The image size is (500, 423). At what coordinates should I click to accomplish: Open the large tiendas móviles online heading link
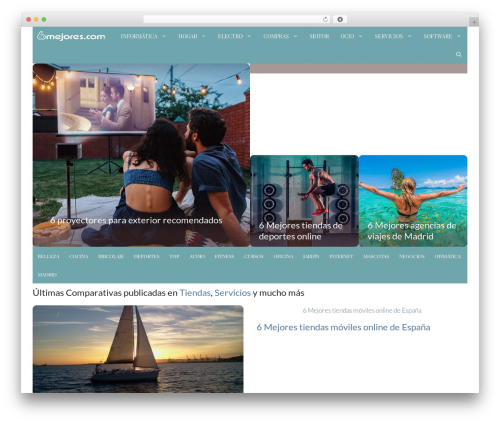[343, 327]
